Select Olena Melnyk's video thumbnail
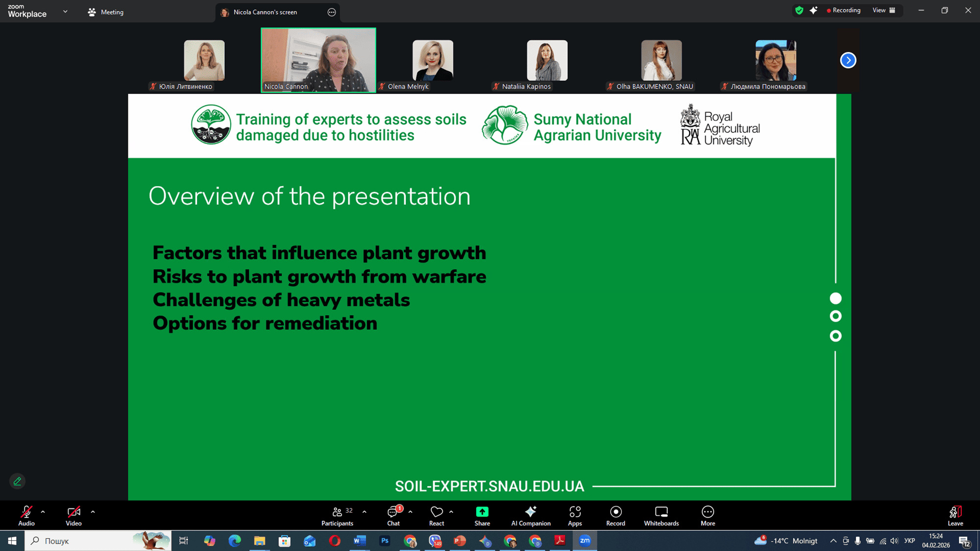The height and width of the screenshot is (551, 980). tap(433, 61)
